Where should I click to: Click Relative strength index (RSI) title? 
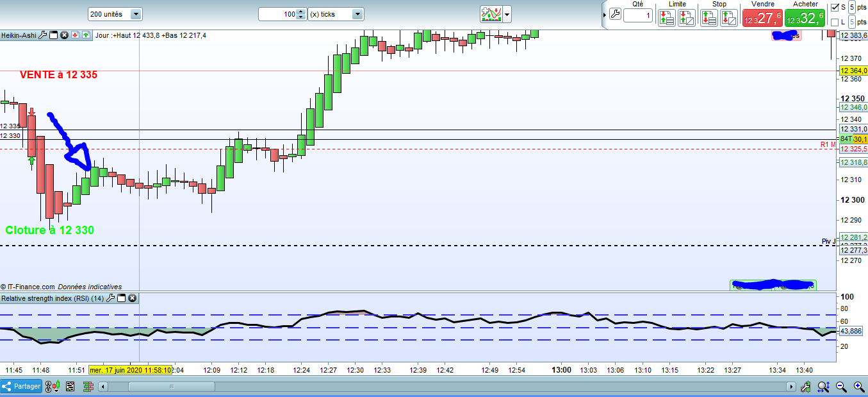coord(53,298)
